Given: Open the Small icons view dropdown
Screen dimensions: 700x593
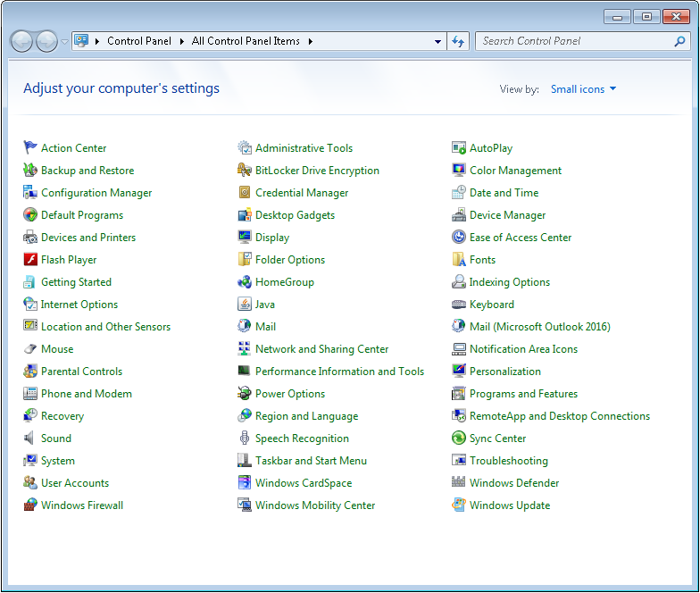Looking at the screenshot, I should pos(583,89).
